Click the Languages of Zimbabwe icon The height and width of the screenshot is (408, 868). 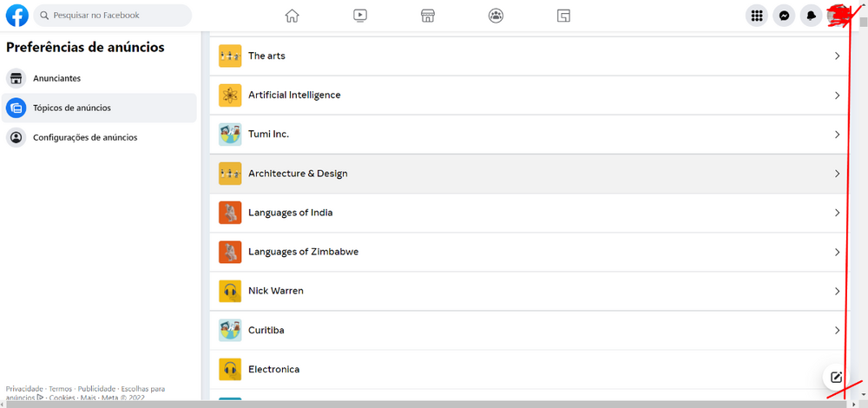(230, 252)
